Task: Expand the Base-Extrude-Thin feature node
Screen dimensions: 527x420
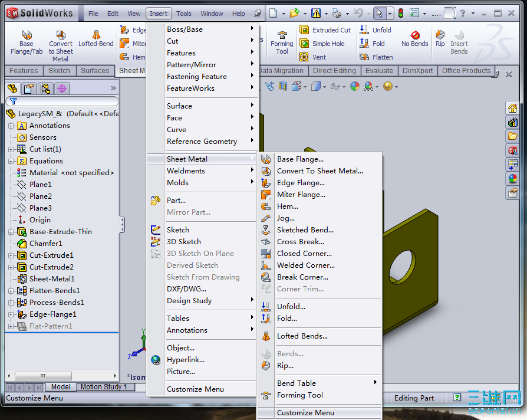Action: coord(11,232)
